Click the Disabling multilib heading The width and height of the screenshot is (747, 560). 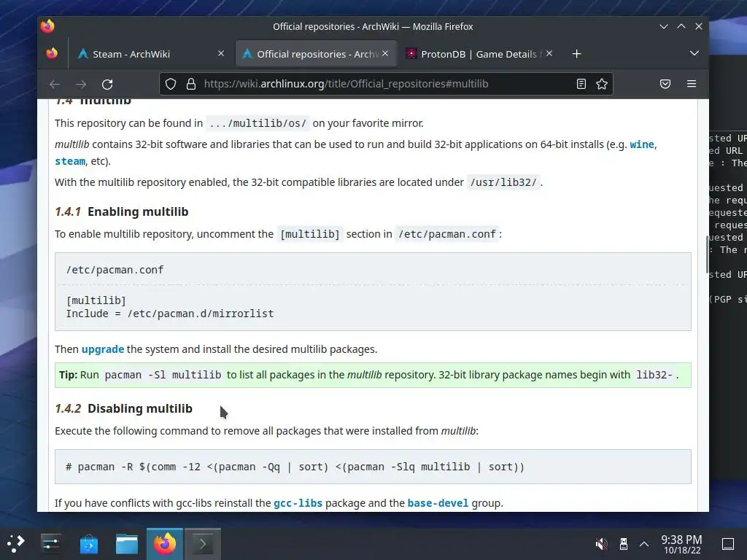(x=140, y=408)
